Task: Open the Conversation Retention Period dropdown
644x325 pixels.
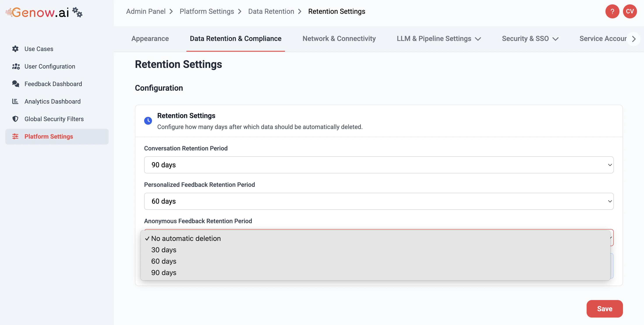Action: point(379,165)
